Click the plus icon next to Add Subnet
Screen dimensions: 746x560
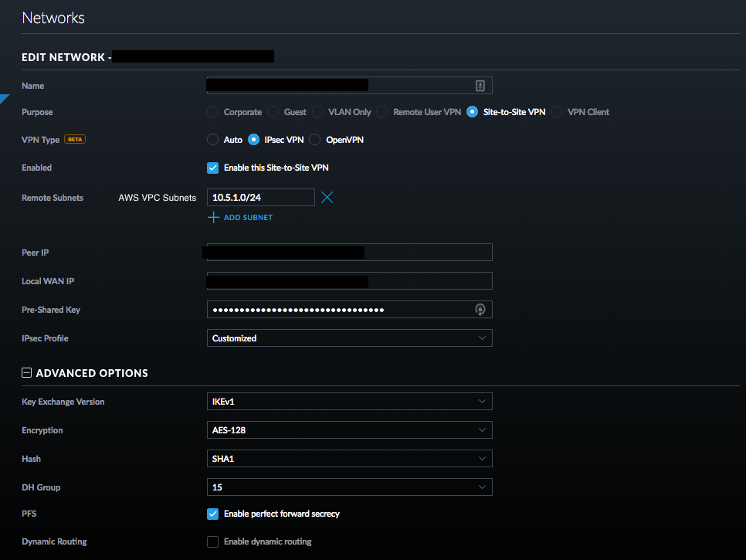[x=213, y=218]
